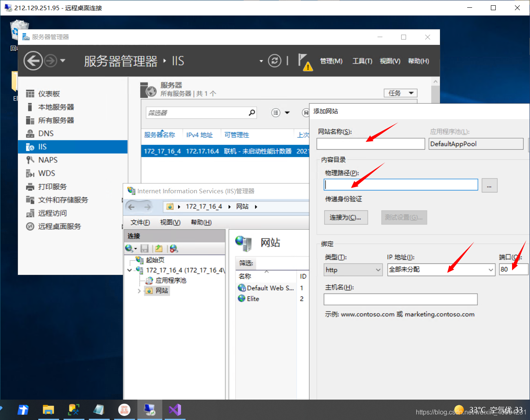
Task: Click the Server Manager forward arrow
Action: point(51,61)
